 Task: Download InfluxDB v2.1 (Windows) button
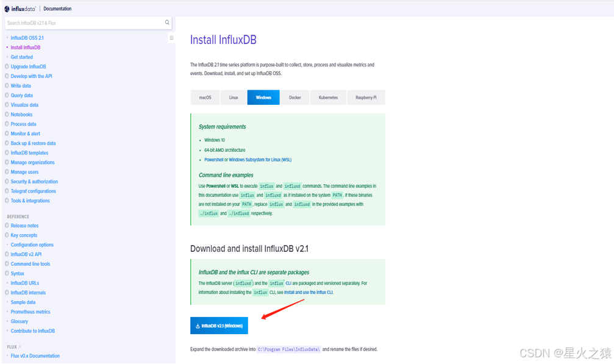point(219,326)
